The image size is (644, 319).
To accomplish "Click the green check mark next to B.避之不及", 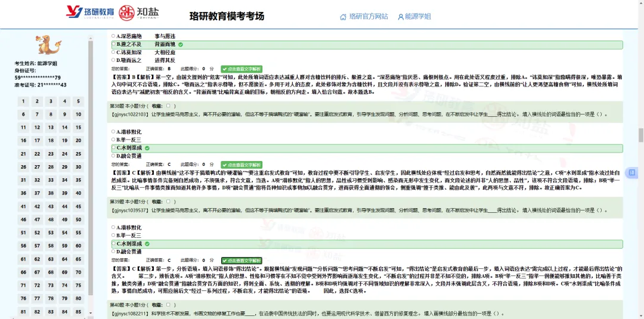I will click(181, 44).
